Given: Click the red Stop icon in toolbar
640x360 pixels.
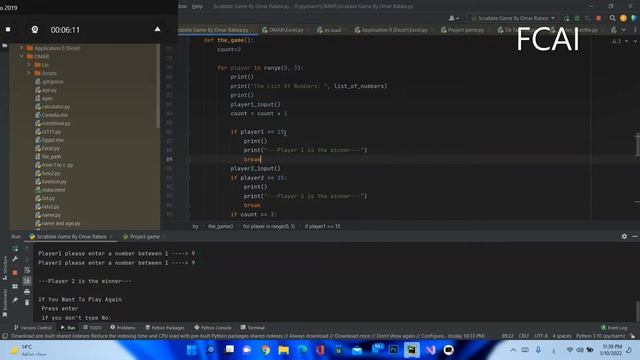Looking at the screenshot, I should pyautogui.click(x=598, y=18).
